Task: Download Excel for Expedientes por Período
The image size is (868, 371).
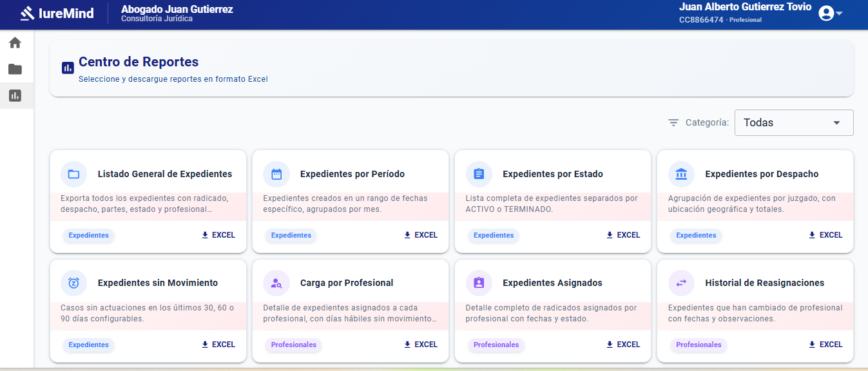Action: coord(420,235)
